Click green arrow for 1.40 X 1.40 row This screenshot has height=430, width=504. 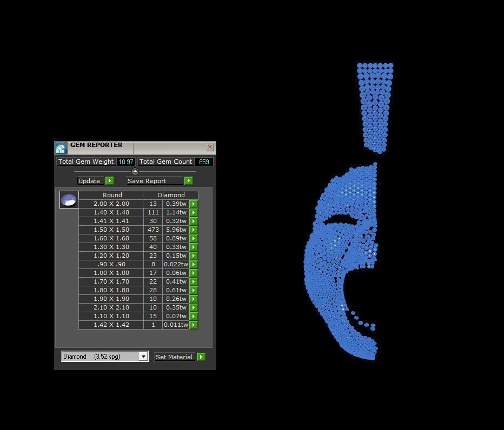pos(193,212)
